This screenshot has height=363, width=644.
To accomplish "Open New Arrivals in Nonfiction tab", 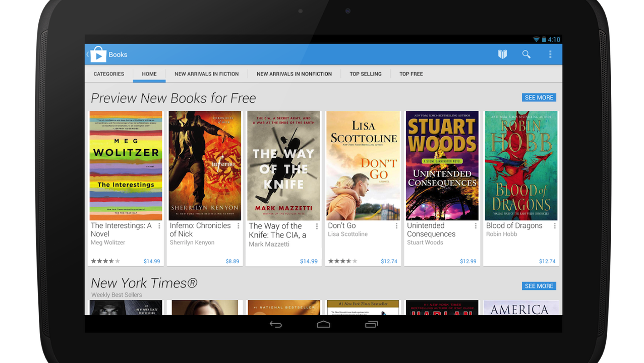I will coord(294,74).
